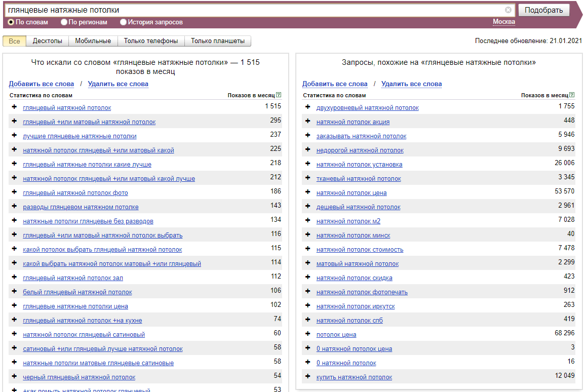Open the 'Москва' region selector link

(504, 22)
